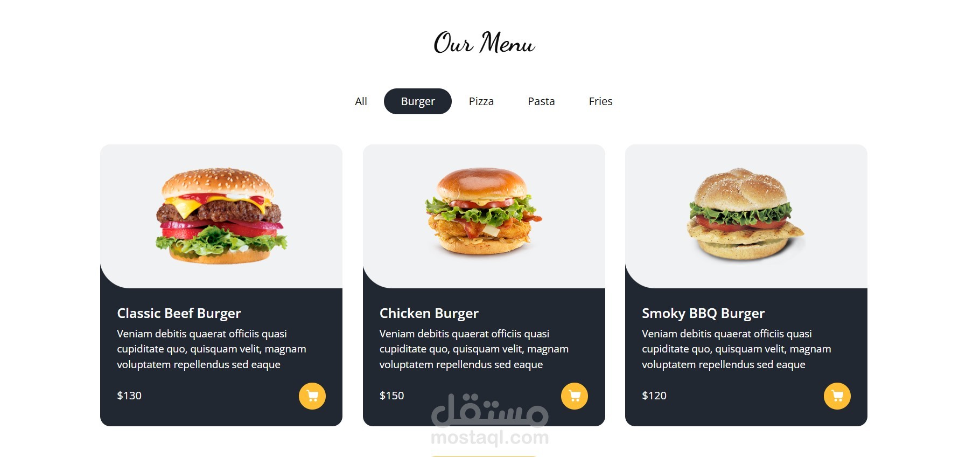Click the $130 price label

(129, 396)
